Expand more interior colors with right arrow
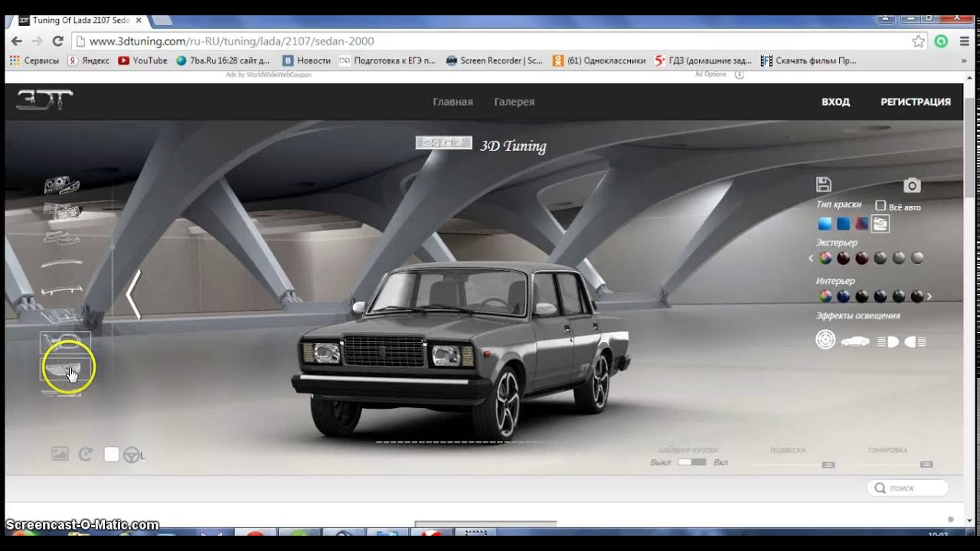Viewport: 980px width, 551px height. tap(929, 297)
